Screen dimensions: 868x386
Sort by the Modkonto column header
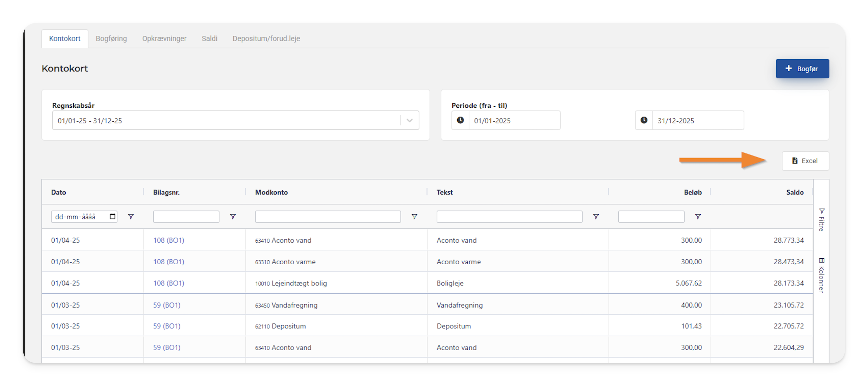pyautogui.click(x=271, y=192)
